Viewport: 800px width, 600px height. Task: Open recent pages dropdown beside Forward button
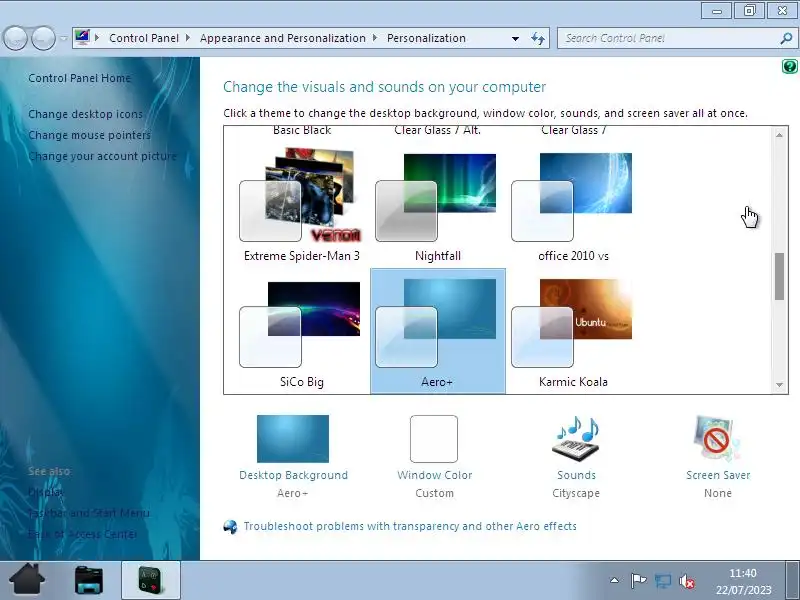pyautogui.click(x=63, y=38)
